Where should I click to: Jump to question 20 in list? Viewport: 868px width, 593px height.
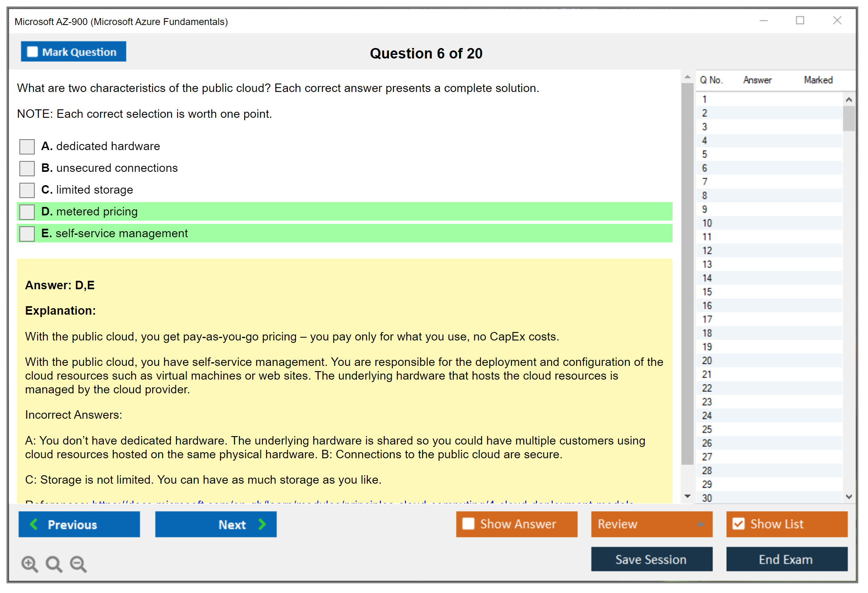707,361
